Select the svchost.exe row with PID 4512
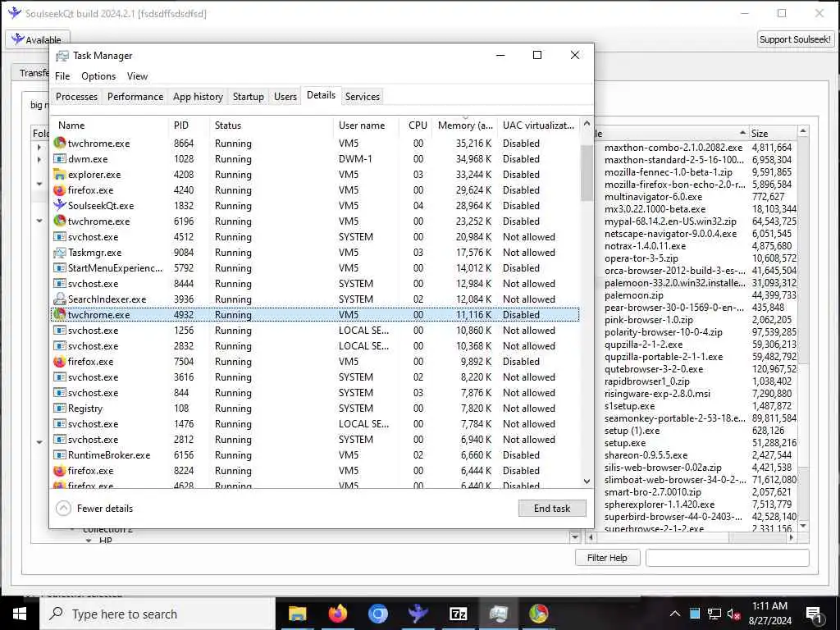This screenshot has height=630, width=840. (x=315, y=237)
